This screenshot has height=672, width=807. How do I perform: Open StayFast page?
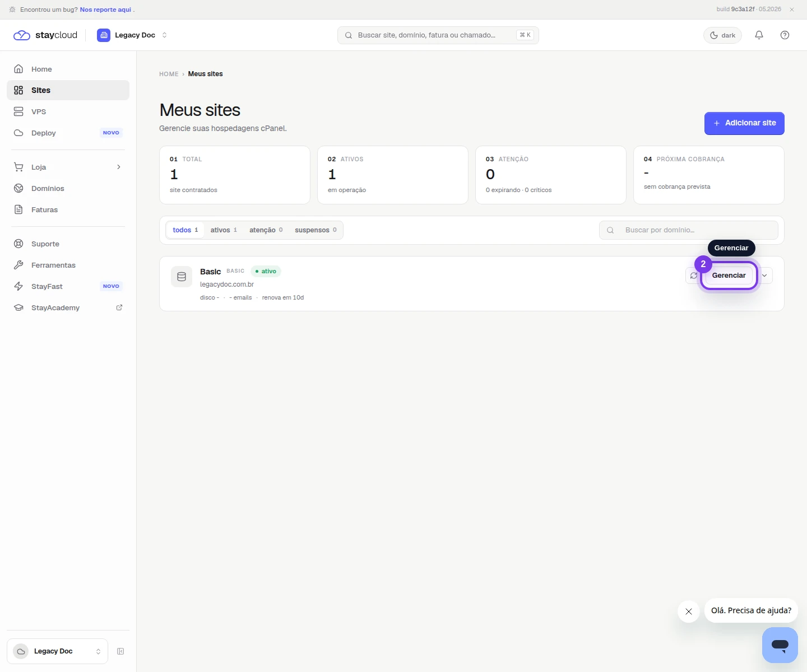click(68, 286)
